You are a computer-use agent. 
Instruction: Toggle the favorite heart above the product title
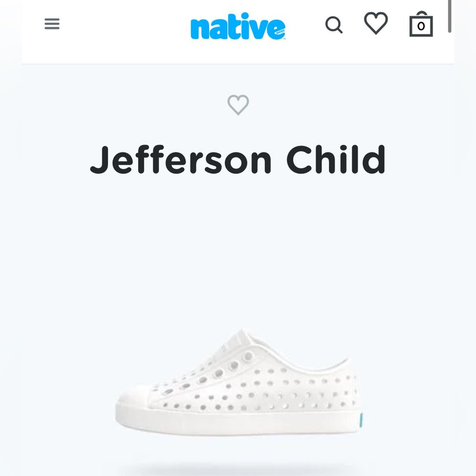[x=238, y=106]
